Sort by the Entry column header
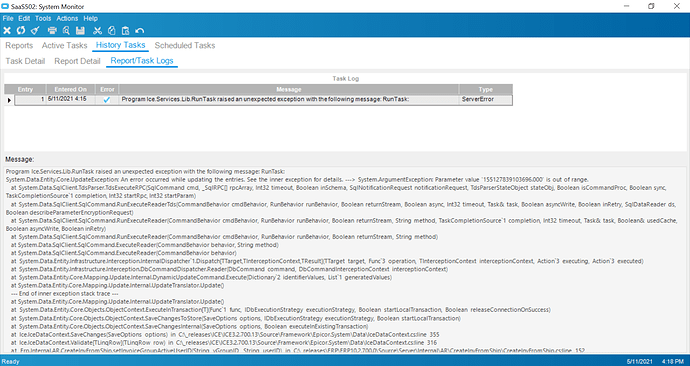 [x=25, y=89]
